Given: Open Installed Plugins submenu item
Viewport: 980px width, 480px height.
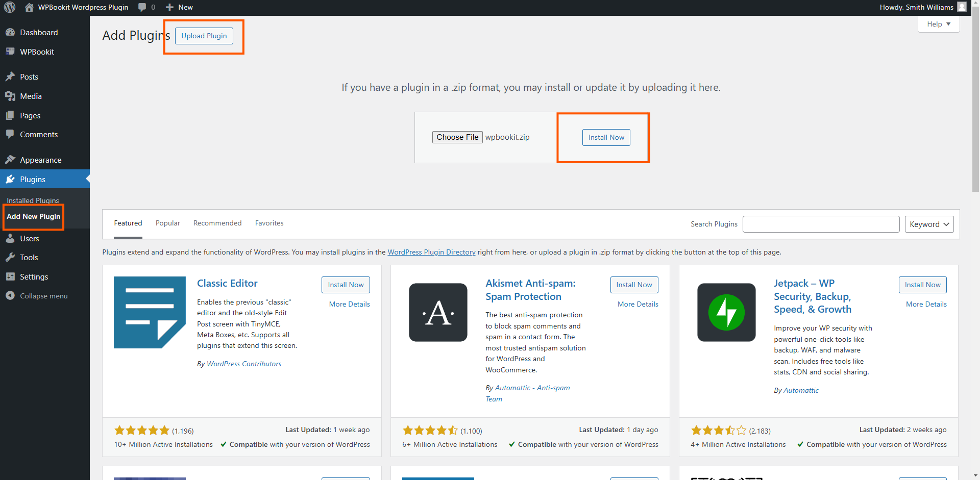Looking at the screenshot, I should [33, 200].
